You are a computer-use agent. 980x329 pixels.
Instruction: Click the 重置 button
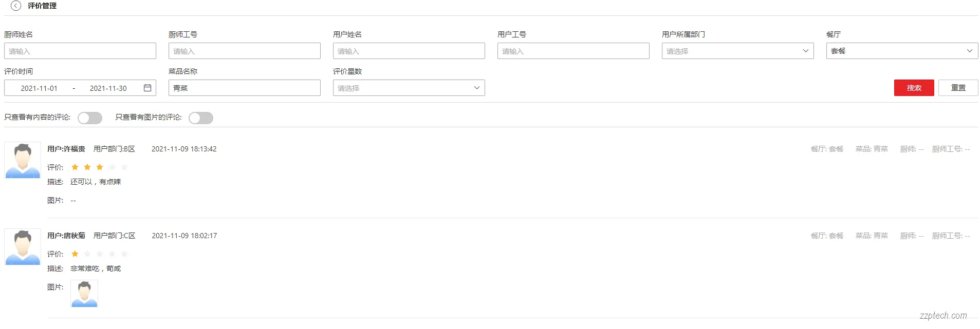(958, 88)
